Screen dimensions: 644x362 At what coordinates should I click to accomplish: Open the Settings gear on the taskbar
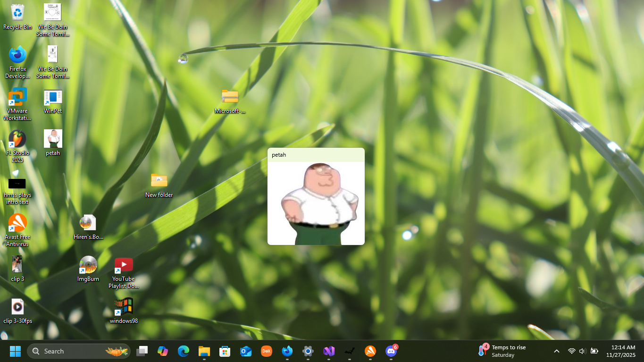coord(308,351)
